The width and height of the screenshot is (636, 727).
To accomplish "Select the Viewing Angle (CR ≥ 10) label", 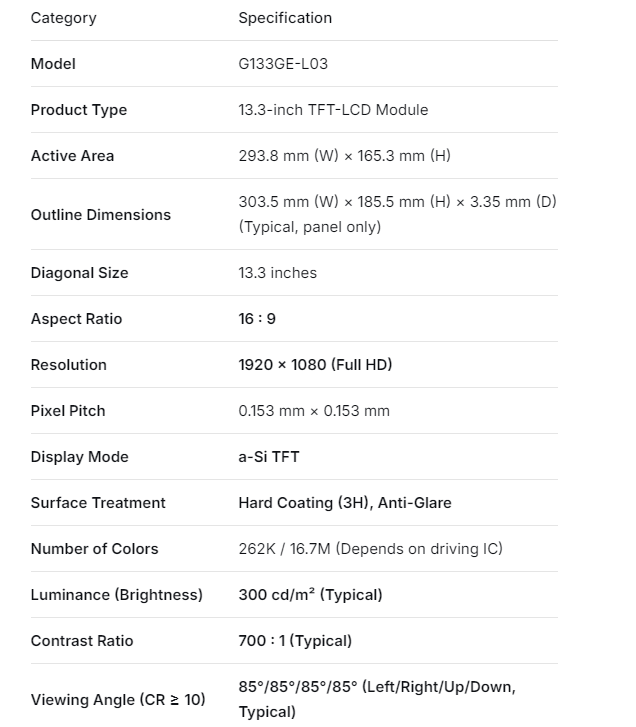I will [118, 700].
